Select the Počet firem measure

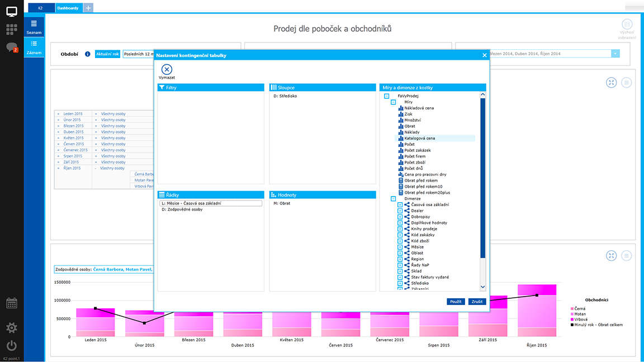pos(415,156)
